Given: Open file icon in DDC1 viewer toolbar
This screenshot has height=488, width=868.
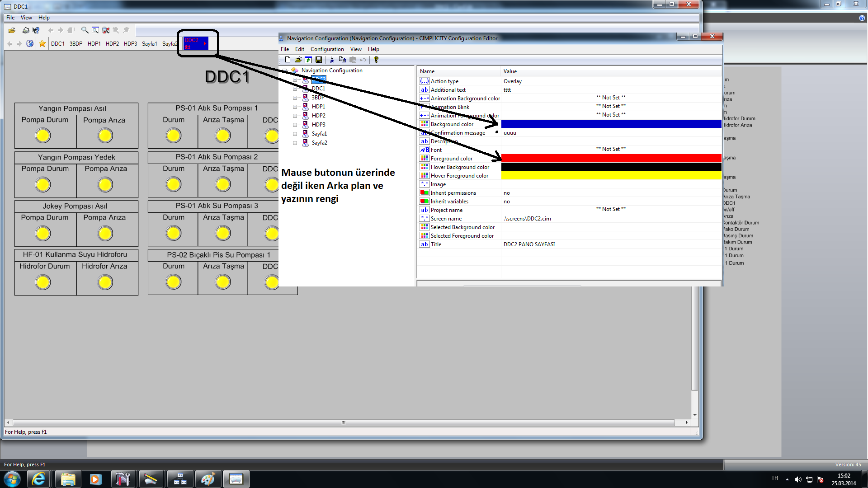Looking at the screenshot, I should coord(12,30).
